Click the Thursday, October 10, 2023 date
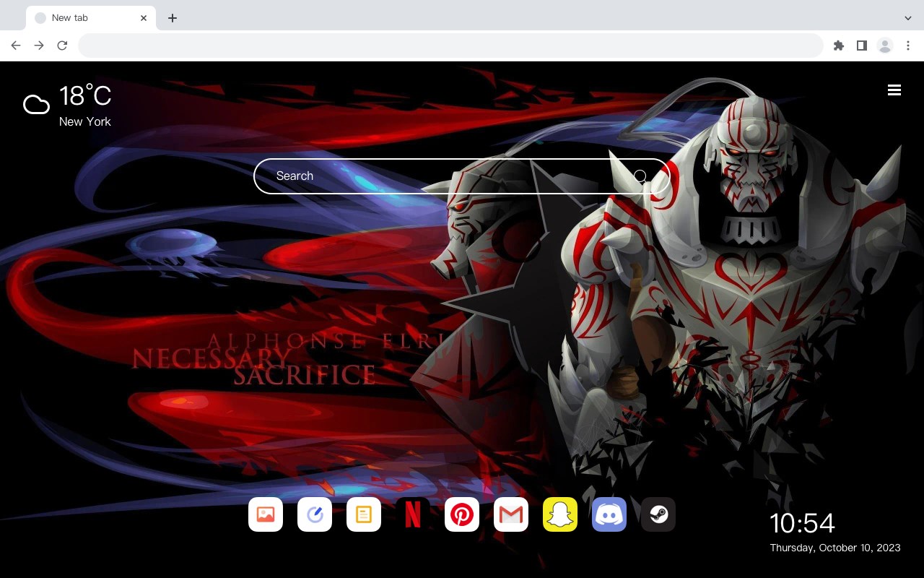The image size is (924, 578). point(835,548)
